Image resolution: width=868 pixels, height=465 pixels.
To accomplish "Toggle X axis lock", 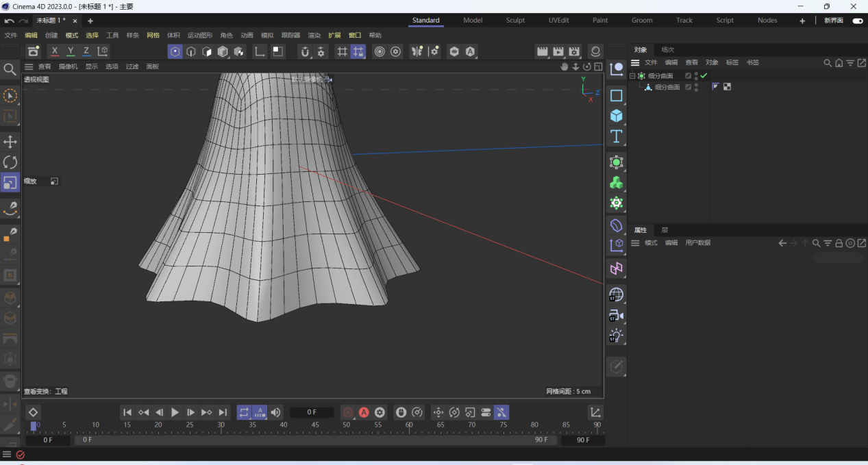I will (55, 51).
